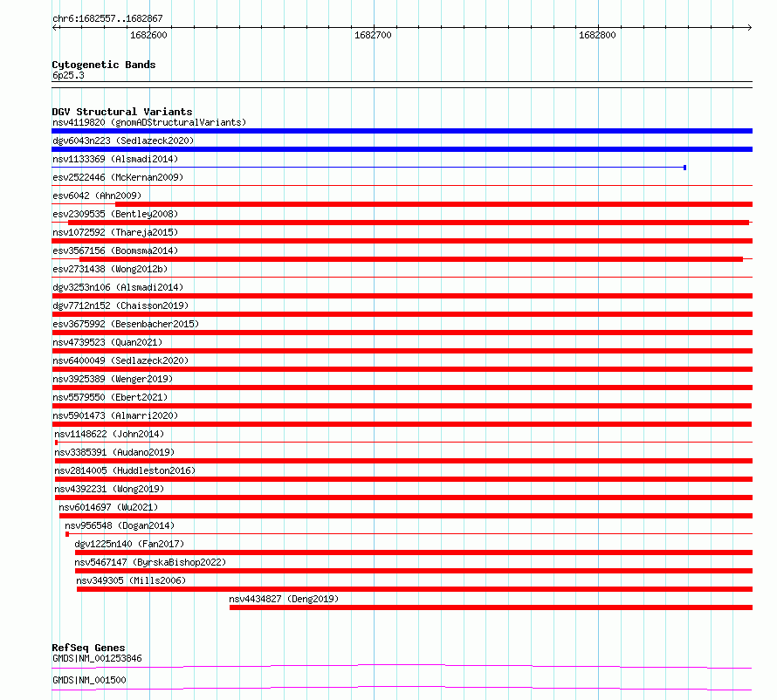
Task: Open the nsv349305 (Mills2006) label
Action: [131, 580]
